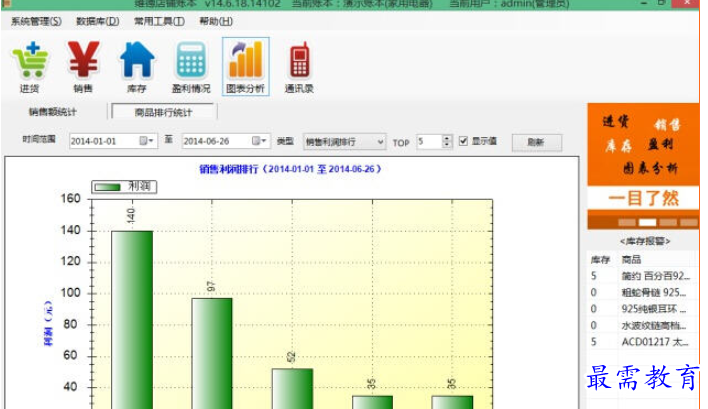Open the 销售利润排行 type dropdown
Screen dimensions: 708x409
coord(377,142)
